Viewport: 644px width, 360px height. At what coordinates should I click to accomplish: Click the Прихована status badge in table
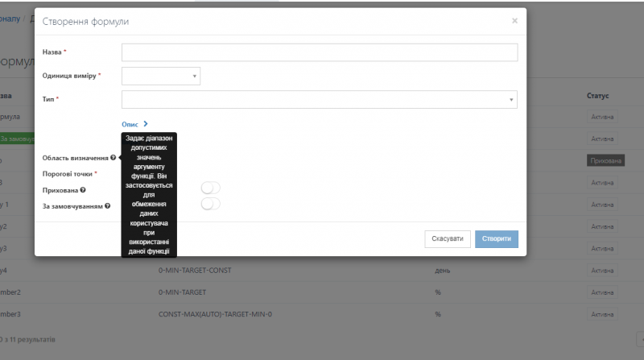605,161
